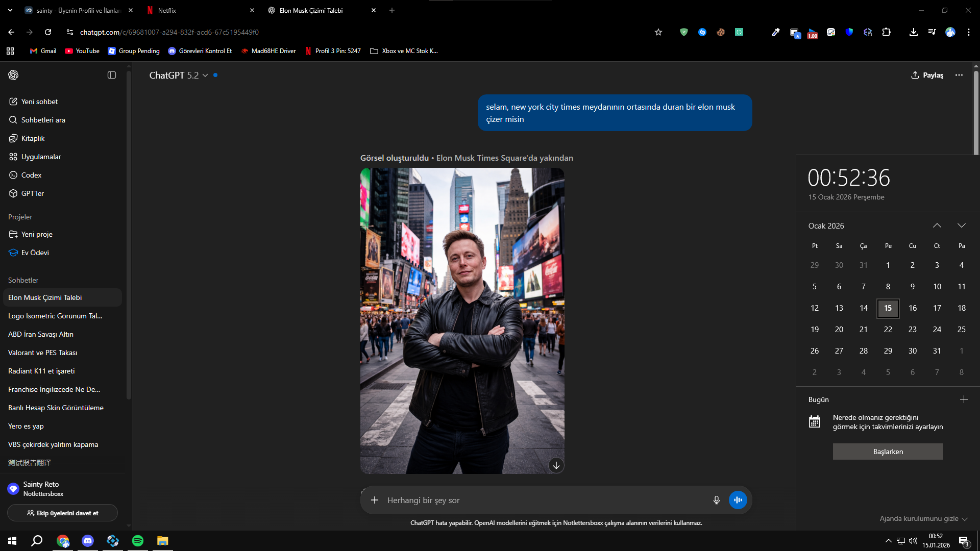Open File Explorer from the taskbar
Image resolution: width=980 pixels, height=551 pixels.
[163, 541]
